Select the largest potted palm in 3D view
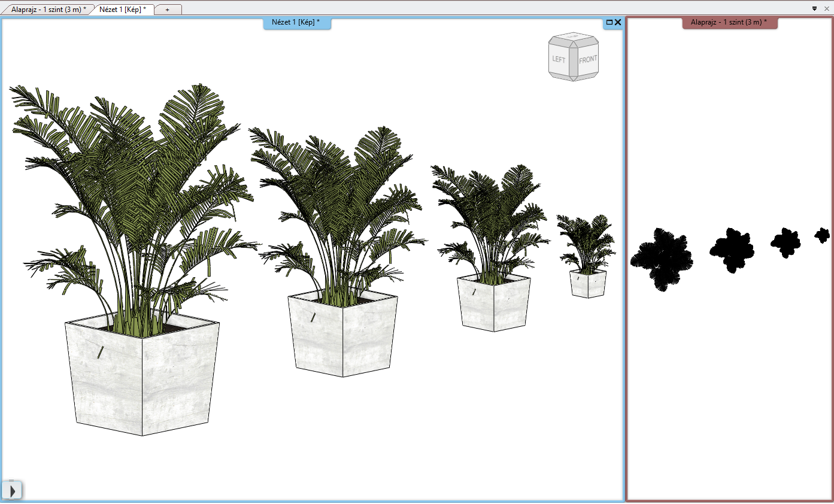This screenshot has height=504, width=834. point(141,377)
